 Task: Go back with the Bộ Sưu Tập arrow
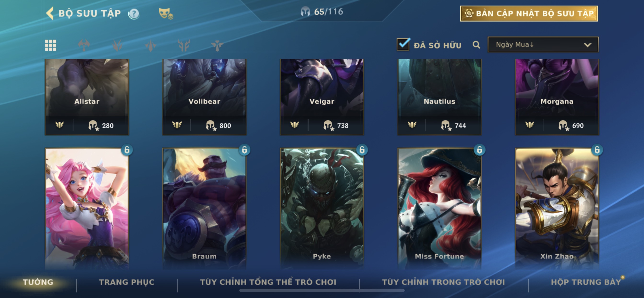(50, 13)
